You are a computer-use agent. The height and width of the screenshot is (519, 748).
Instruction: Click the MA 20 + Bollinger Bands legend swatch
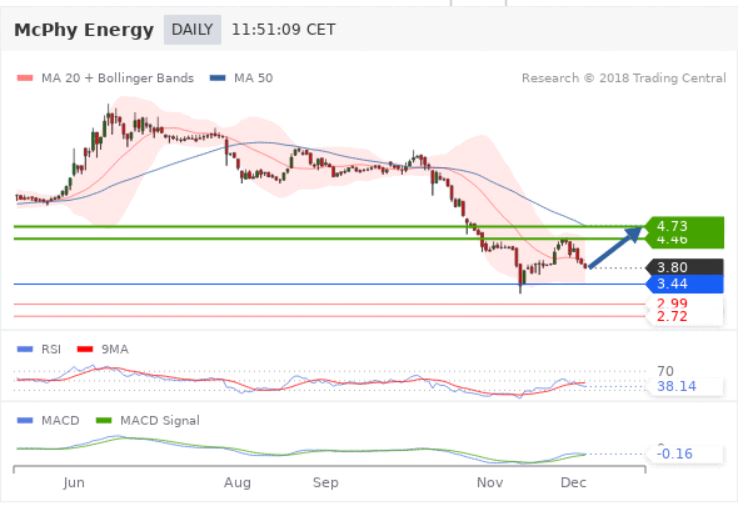(x=25, y=78)
